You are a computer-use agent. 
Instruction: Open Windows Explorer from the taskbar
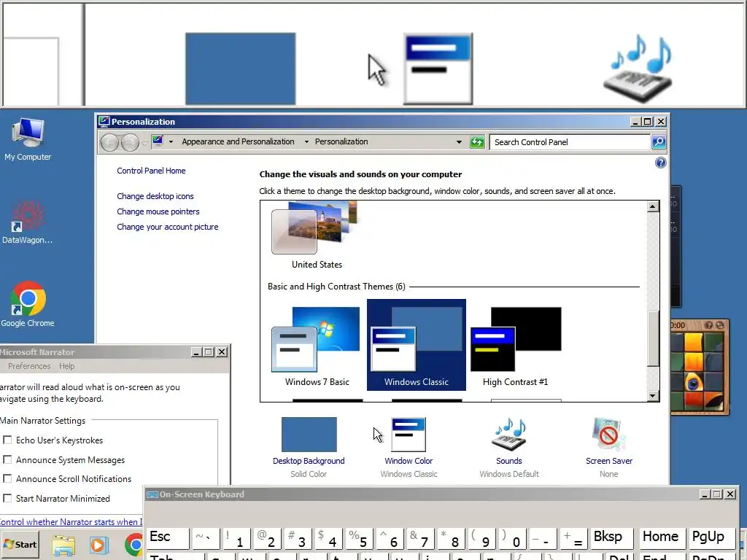[x=63, y=545]
